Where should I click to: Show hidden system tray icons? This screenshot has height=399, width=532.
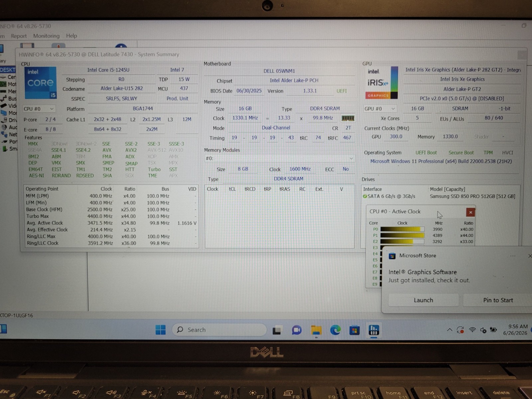pyautogui.click(x=450, y=330)
